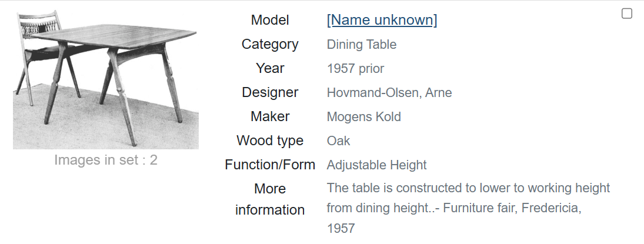Click the Maker field label
Image resolution: width=644 pixels, height=244 pixels.
(270, 116)
